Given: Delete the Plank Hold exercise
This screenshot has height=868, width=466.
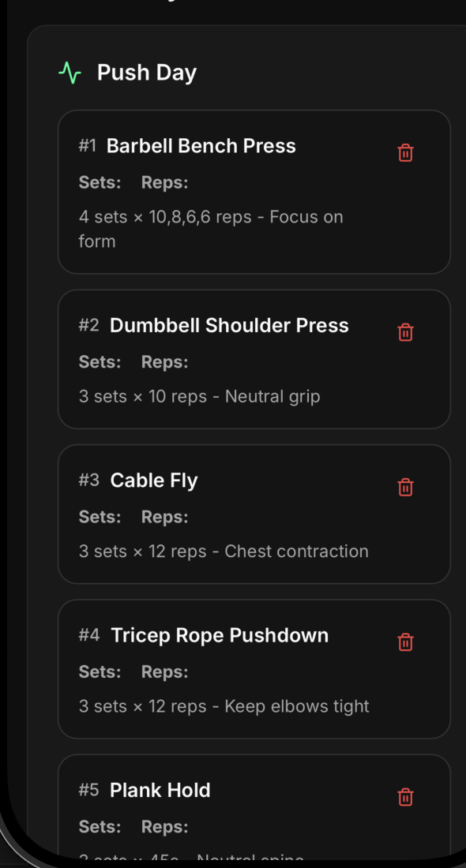Looking at the screenshot, I should [405, 797].
